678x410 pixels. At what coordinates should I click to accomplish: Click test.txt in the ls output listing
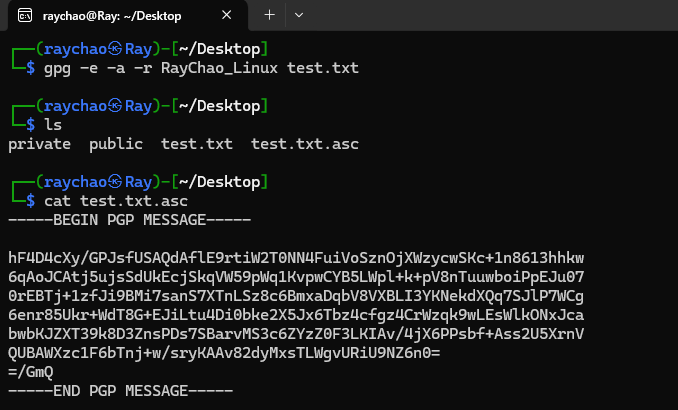(x=197, y=144)
